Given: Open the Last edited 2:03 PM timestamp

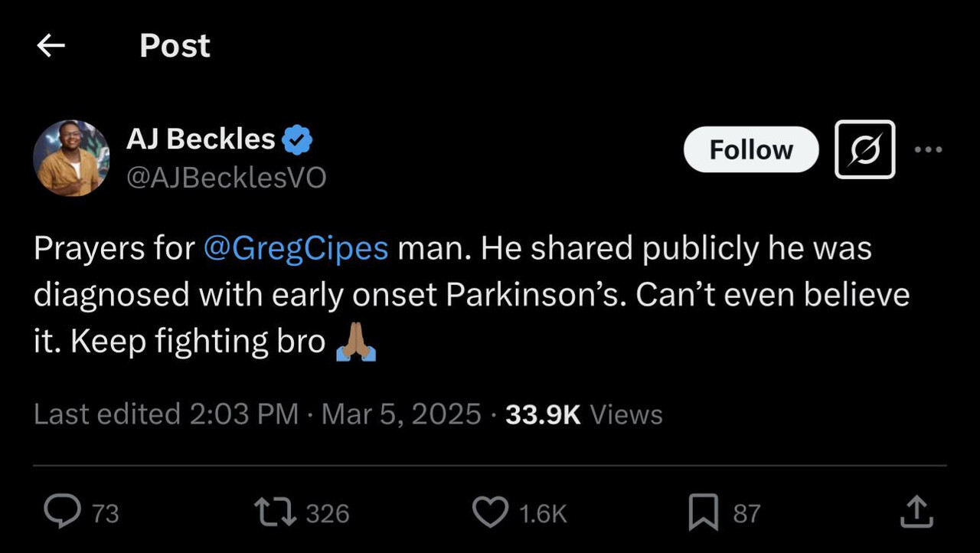Looking at the screenshot, I should tap(166, 414).
